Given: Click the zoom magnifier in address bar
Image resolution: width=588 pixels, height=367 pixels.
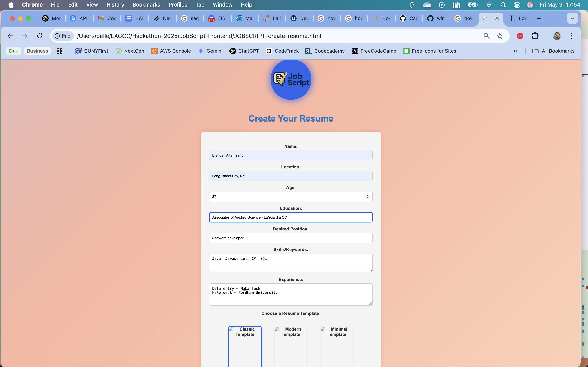Looking at the screenshot, I should point(487,36).
